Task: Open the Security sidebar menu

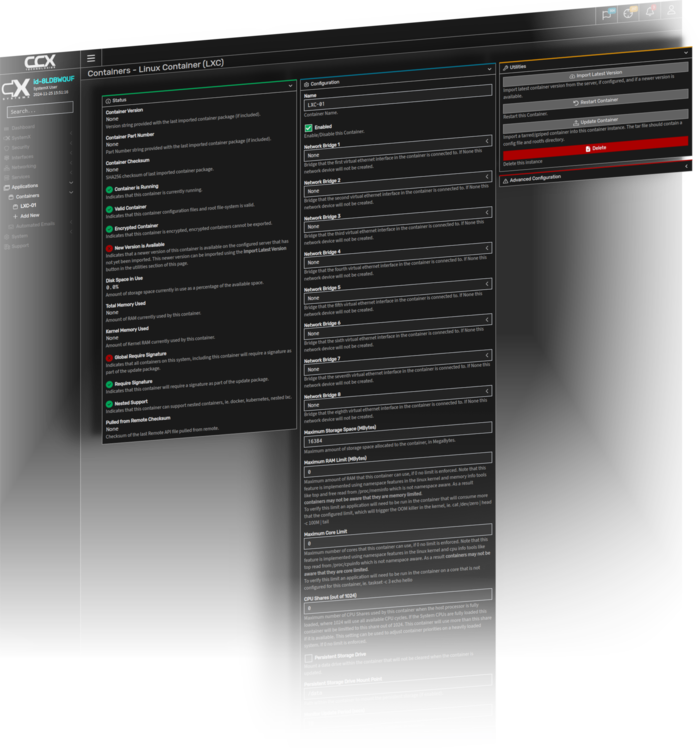Action: [21, 147]
